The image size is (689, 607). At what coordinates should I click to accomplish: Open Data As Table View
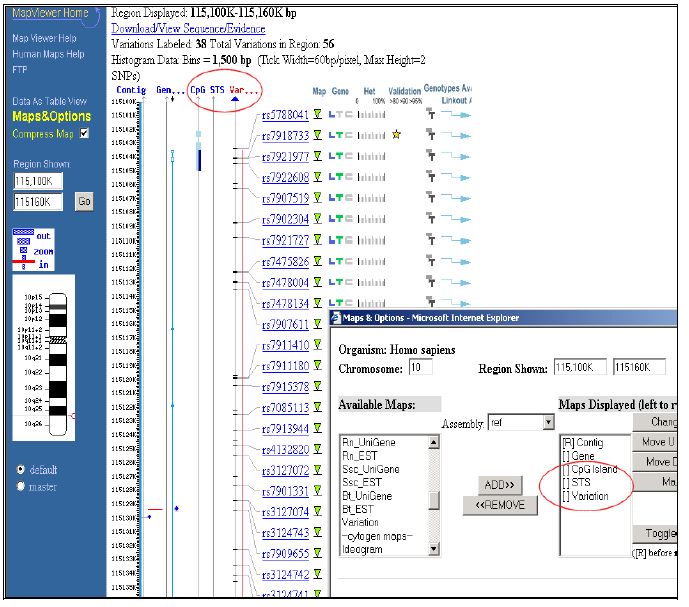49,101
